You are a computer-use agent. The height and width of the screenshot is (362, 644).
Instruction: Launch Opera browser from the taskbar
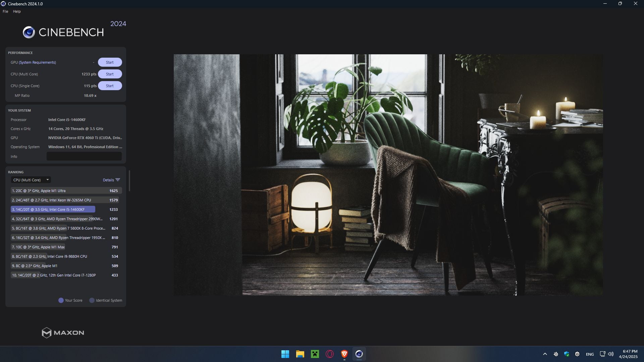[x=329, y=354]
